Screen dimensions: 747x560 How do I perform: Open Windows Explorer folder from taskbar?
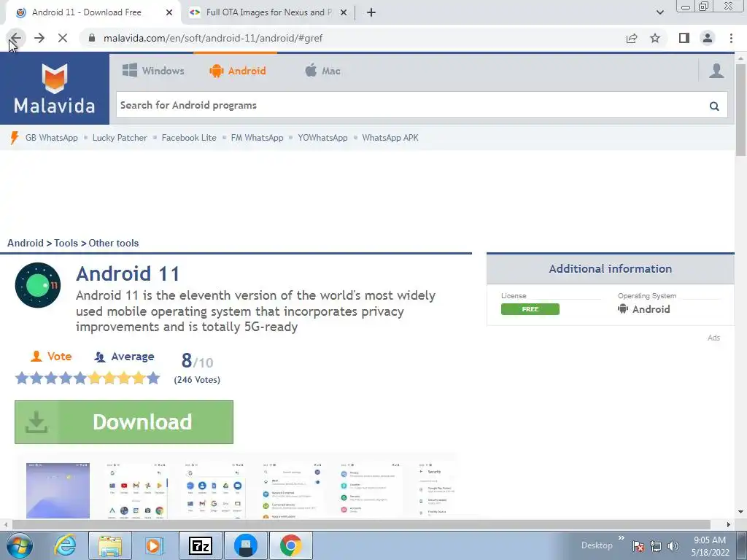click(110, 545)
